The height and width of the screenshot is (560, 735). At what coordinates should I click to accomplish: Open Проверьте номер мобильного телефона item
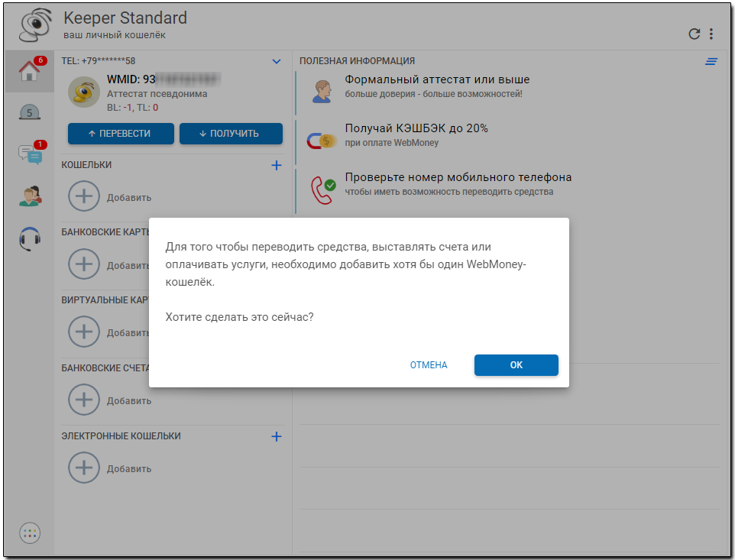tap(509, 189)
